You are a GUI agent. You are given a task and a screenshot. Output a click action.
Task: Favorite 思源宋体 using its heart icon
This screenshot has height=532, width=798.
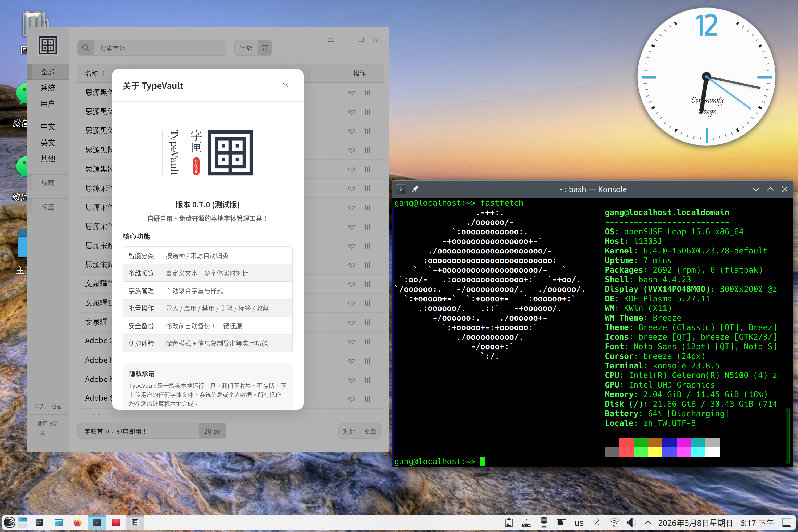point(351,188)
